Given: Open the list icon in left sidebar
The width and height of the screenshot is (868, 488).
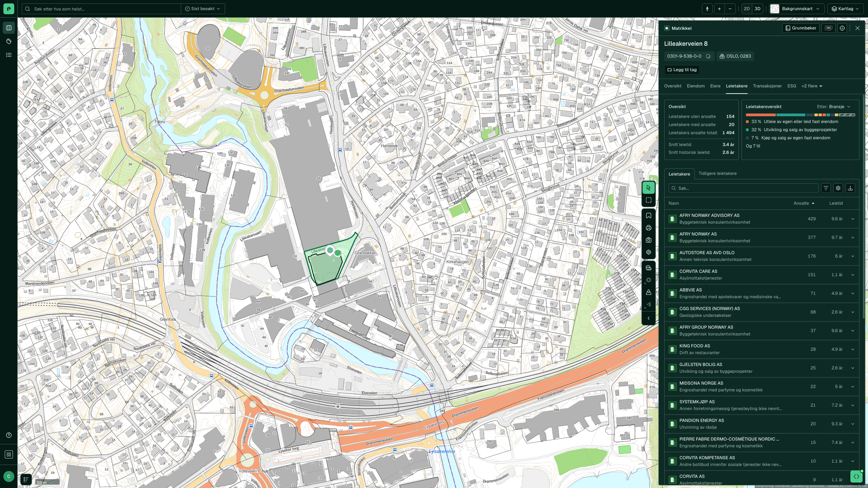Looking at the screenshot, I should (9, 55).
